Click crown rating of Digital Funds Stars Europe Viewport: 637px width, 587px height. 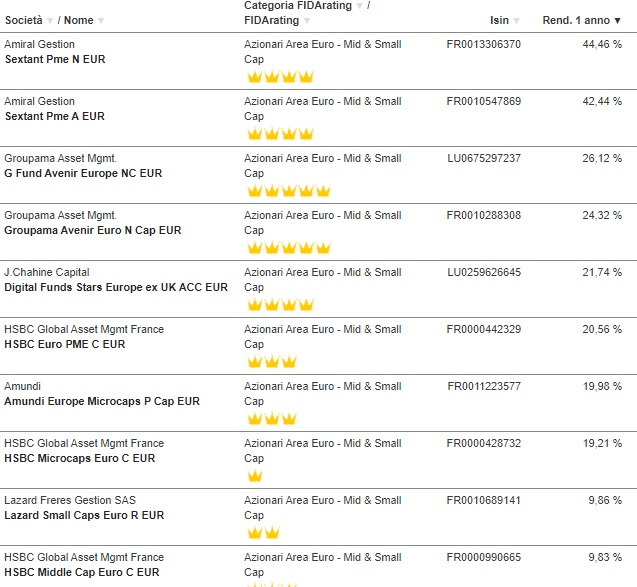point(280,305)
